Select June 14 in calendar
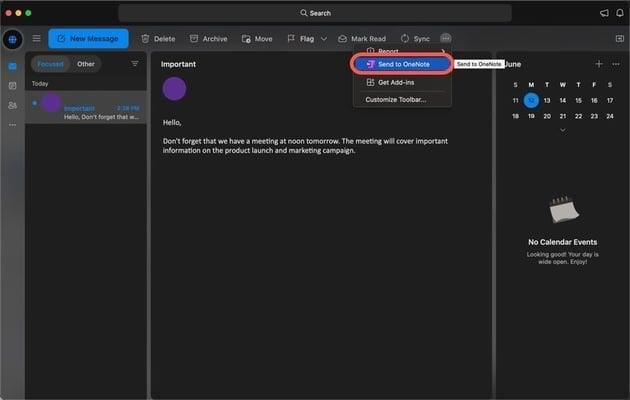The image size is (630, 400). tap(563, 100)
